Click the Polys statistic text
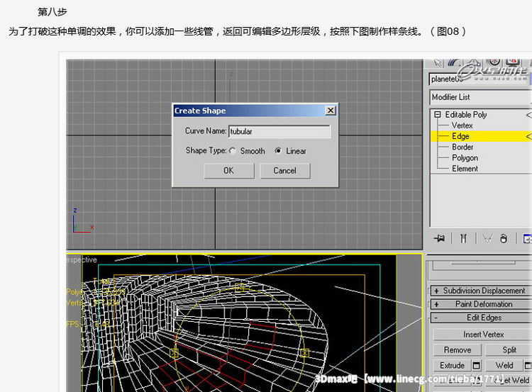 96,291
